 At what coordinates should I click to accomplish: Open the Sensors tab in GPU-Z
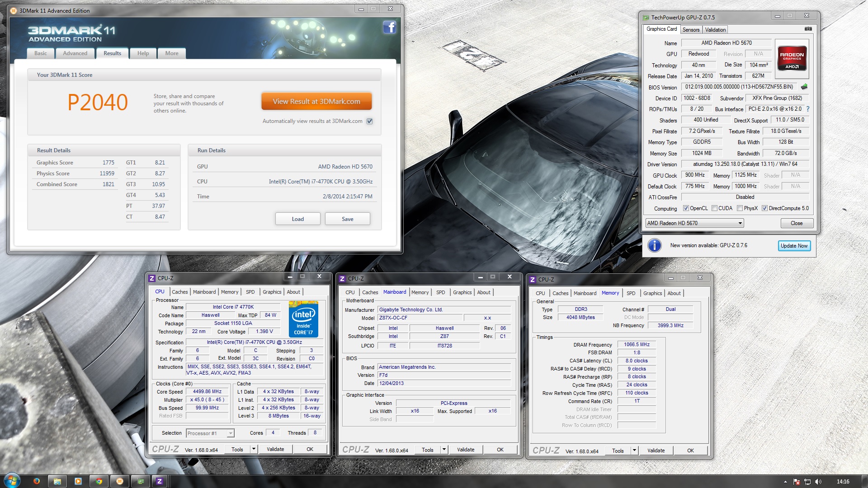coord(691,30)
